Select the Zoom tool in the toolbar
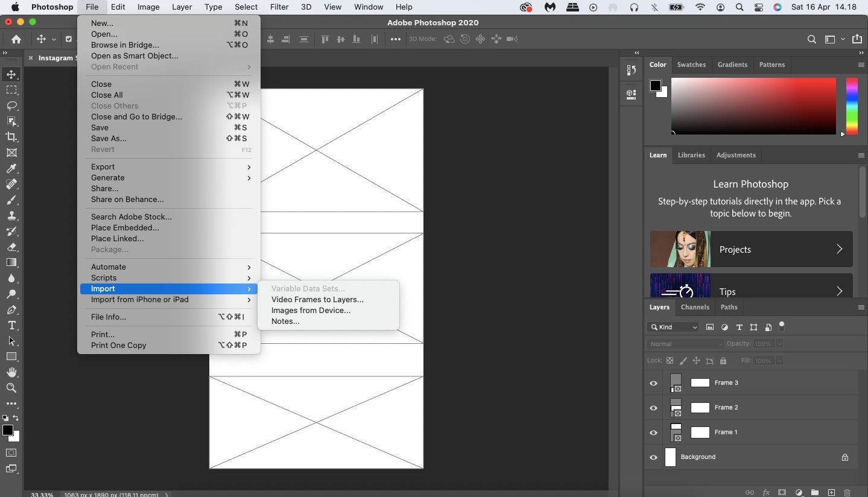This screenshot has width=868, height=497. point(11,388)
